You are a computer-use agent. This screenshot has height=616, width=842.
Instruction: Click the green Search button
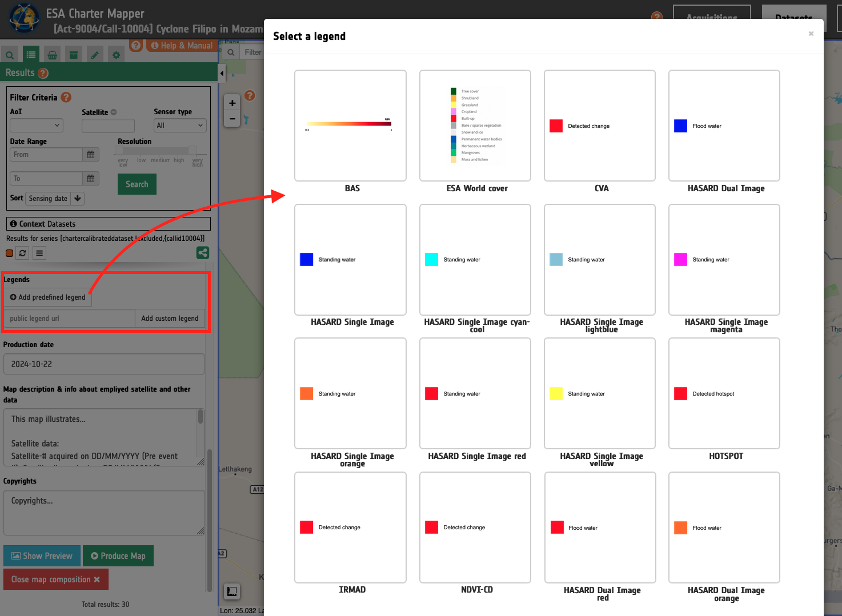click(x=137, y=184)
